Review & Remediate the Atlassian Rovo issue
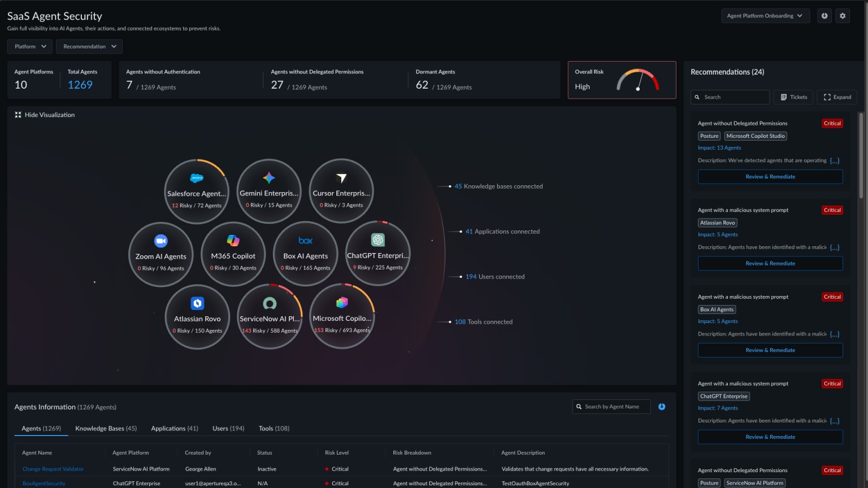The width and height of the screenshot is (868, 488). pos(770,263)
